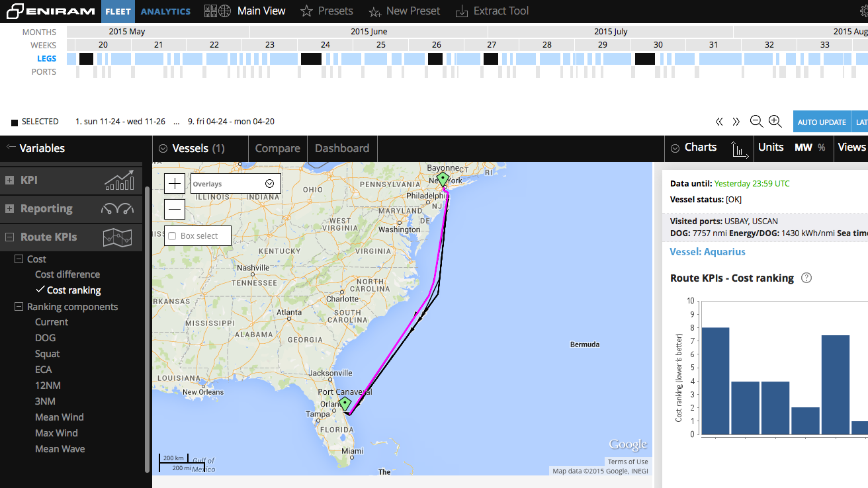Switch to the ANALYTICS tab
868x488 pixels.
[x=165, y=11]
